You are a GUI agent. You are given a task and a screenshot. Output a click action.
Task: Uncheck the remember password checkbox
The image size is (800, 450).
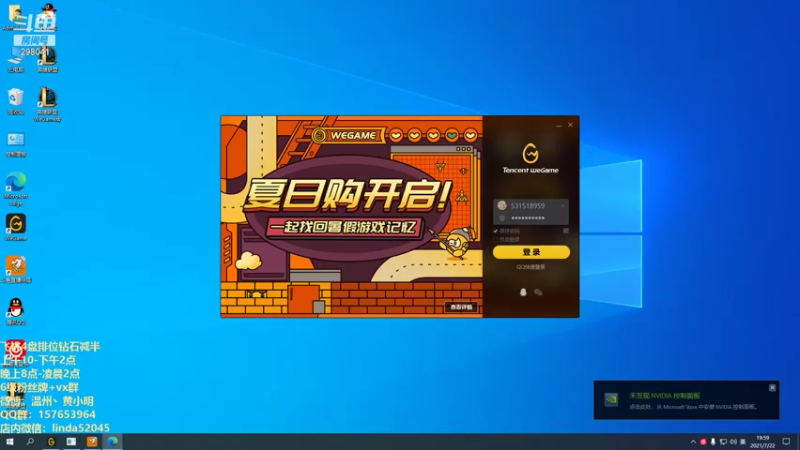coord(495,231)
